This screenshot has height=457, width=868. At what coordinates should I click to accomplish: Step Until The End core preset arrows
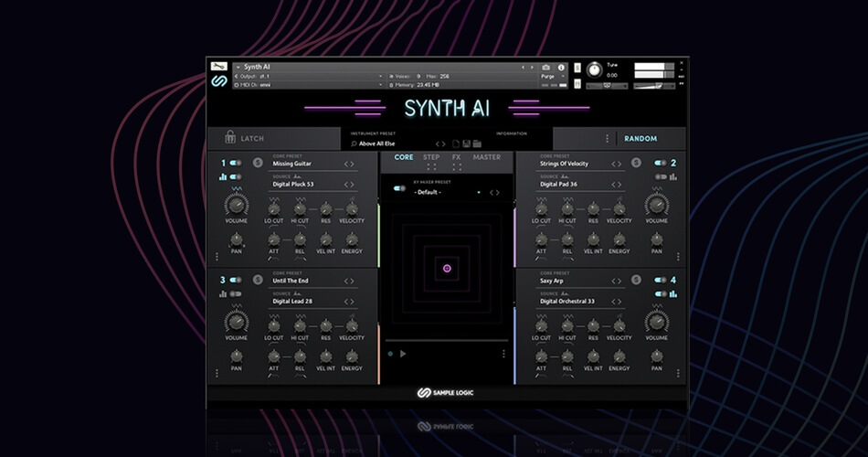[349, 281]
